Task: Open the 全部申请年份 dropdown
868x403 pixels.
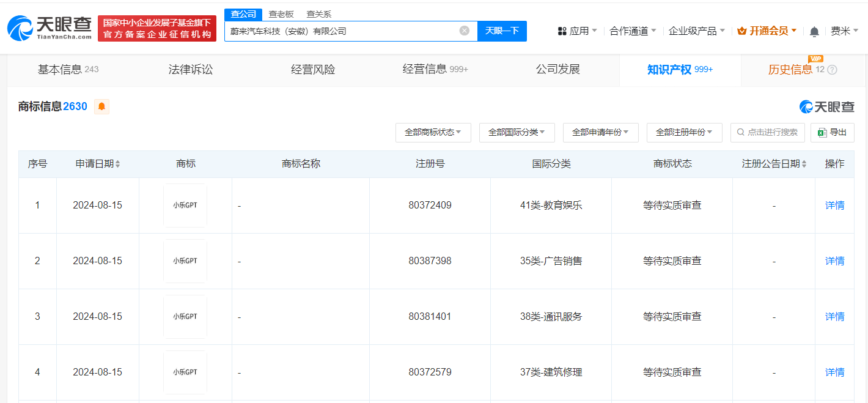Action: [x=600, y=132]
